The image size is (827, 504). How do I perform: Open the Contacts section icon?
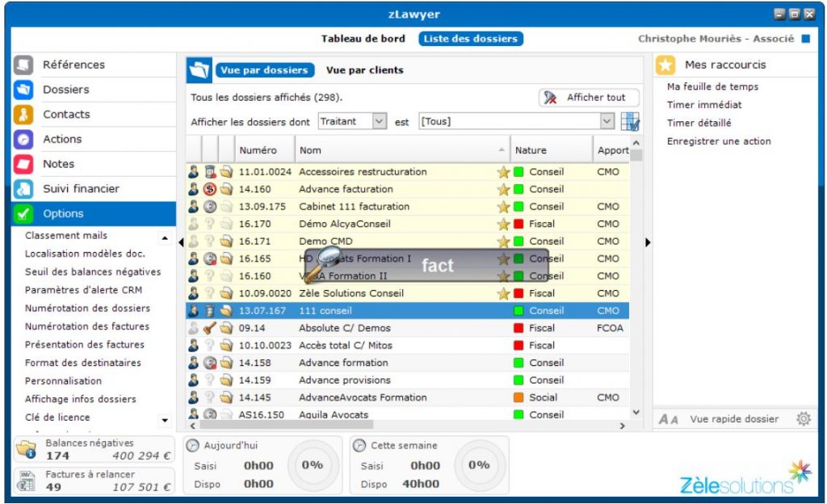[x=23, y=115]
